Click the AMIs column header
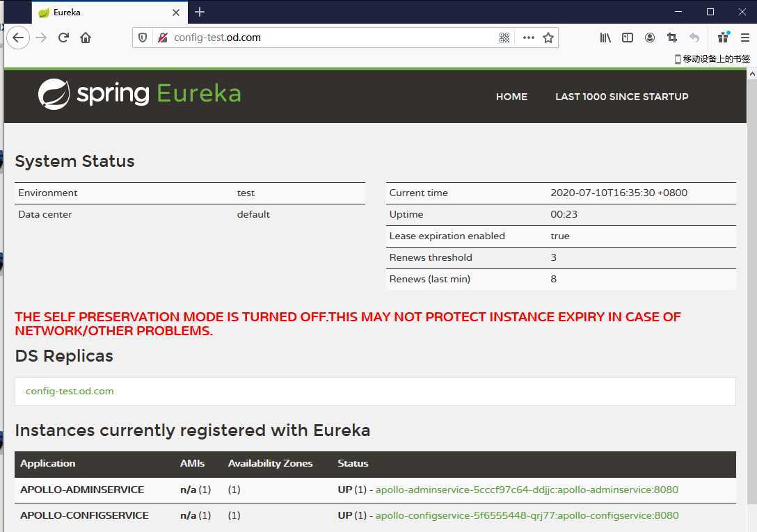This screenshot has width=757, height=532. click(192, 463)
